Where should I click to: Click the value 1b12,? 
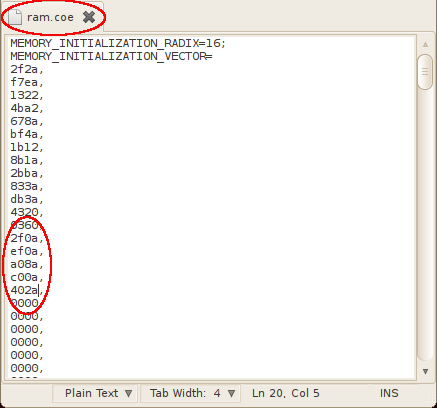(27, 147)
